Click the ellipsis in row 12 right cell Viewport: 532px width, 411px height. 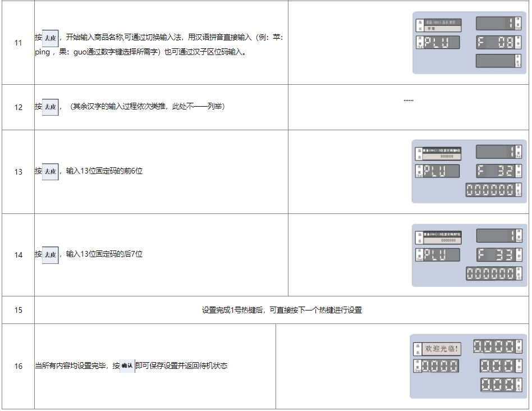409,100
